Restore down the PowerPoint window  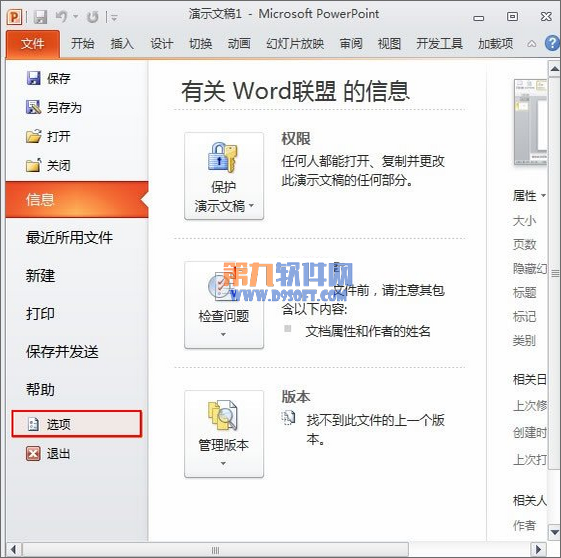coord(512,16)
